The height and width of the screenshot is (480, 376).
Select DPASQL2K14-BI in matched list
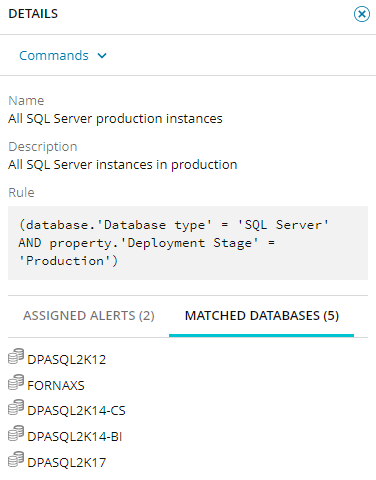click(x=75, y=437)
